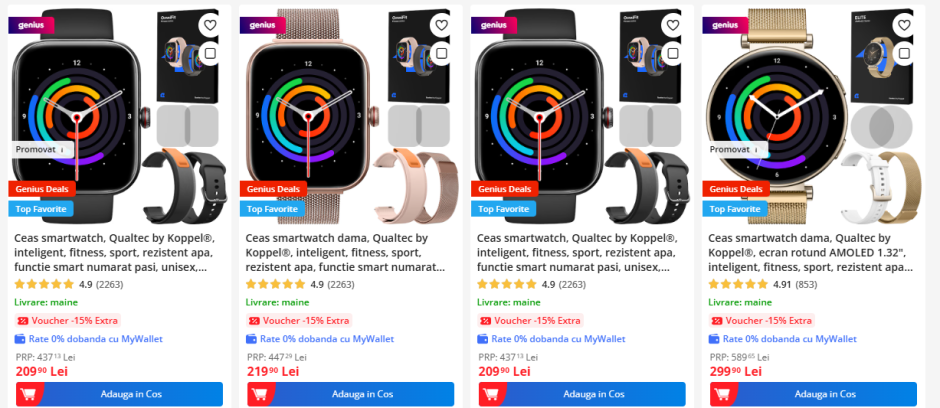Click info icon on first Promovat label
940x408 pixels.
(x=64, y=150)
